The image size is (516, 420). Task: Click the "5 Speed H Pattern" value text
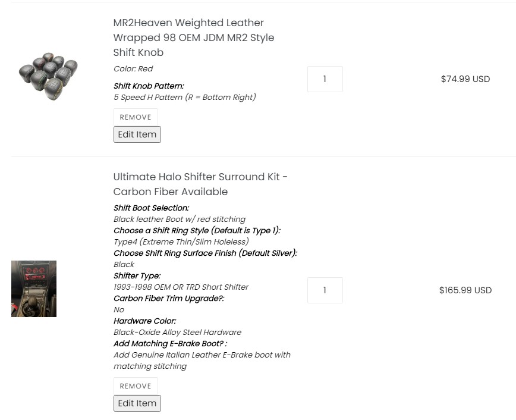pyautogui.click(x=184, y=97)
